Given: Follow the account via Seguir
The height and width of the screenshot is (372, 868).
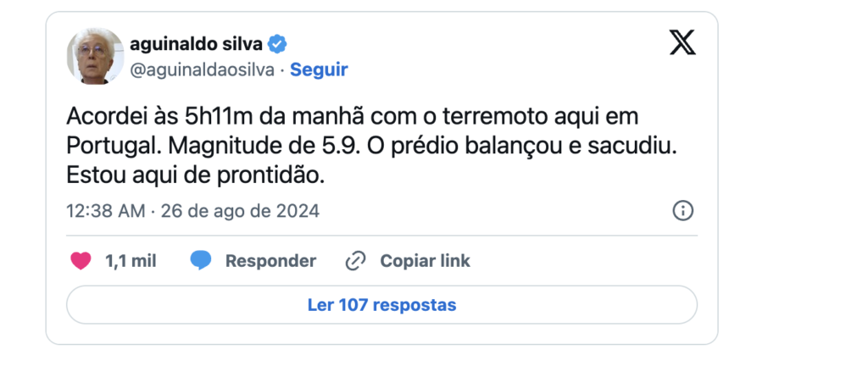Looking at the screenshot, I should coord(319,70).
